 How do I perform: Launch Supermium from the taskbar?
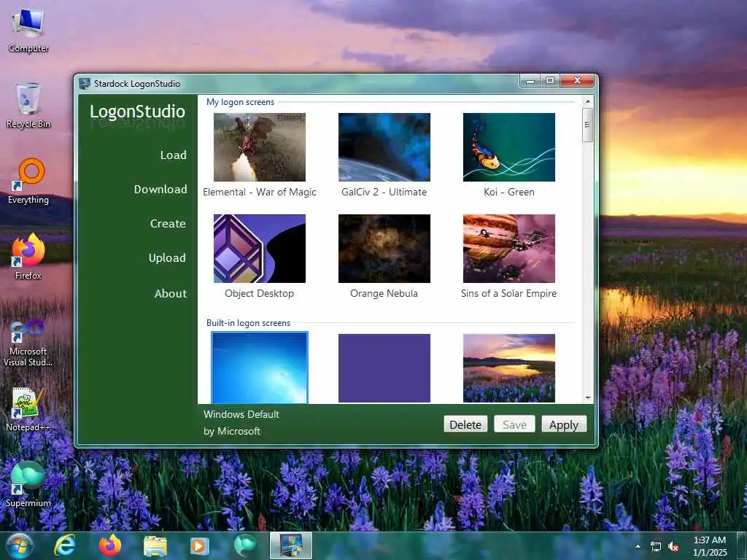245,545
